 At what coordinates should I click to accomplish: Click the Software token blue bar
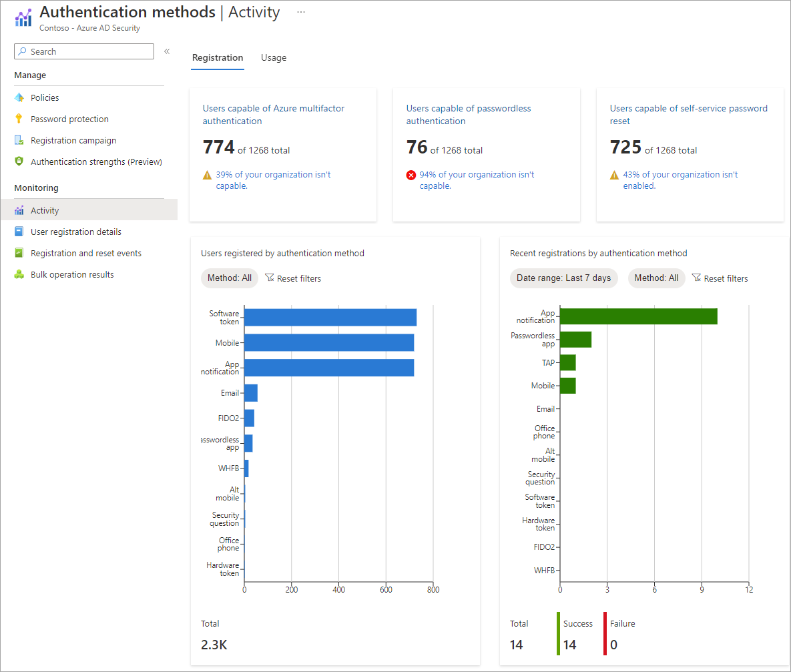pyautogui.click(x=330, y=318)
